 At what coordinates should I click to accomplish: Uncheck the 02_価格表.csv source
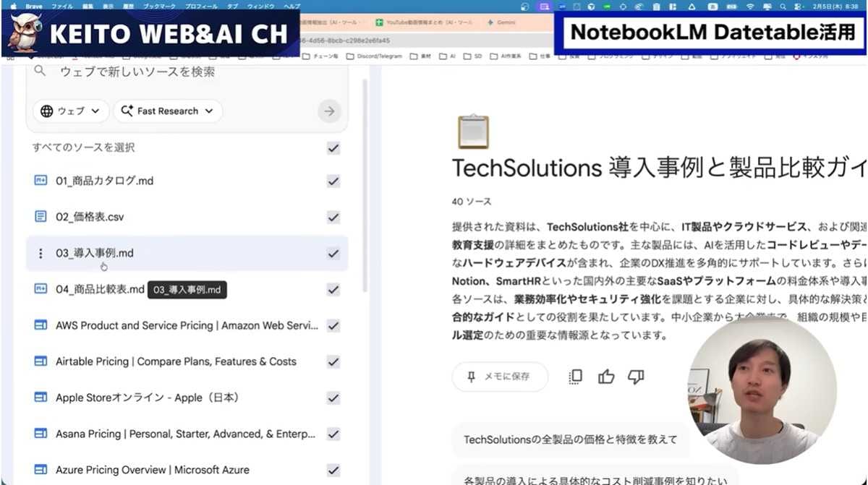[x=333, y=217]
